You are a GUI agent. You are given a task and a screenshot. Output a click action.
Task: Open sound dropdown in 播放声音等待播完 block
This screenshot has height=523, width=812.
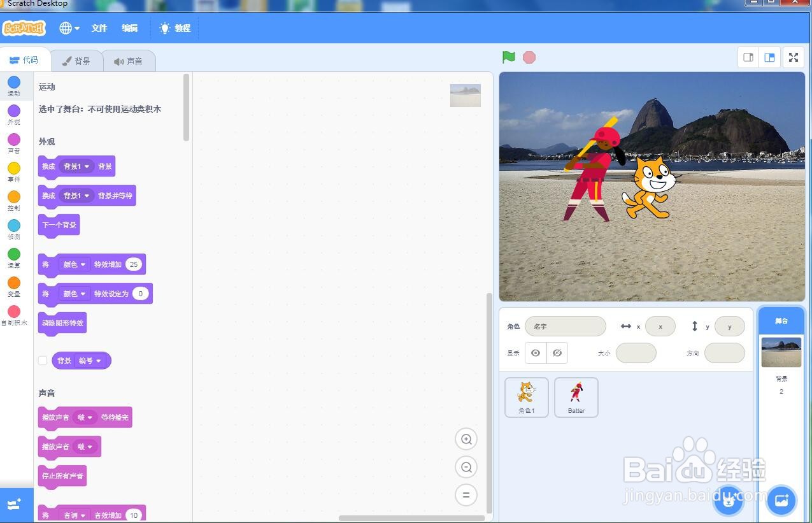point(85,417)
